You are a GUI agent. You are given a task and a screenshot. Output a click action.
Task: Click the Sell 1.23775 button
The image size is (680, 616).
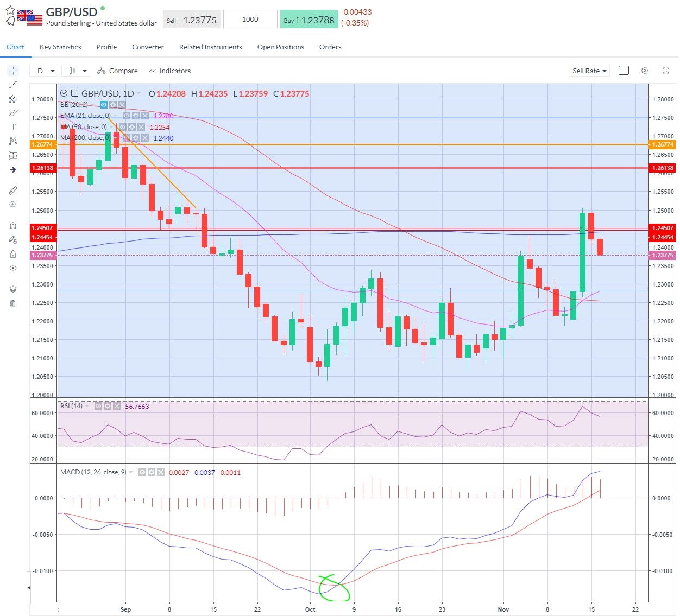[191, 20]
